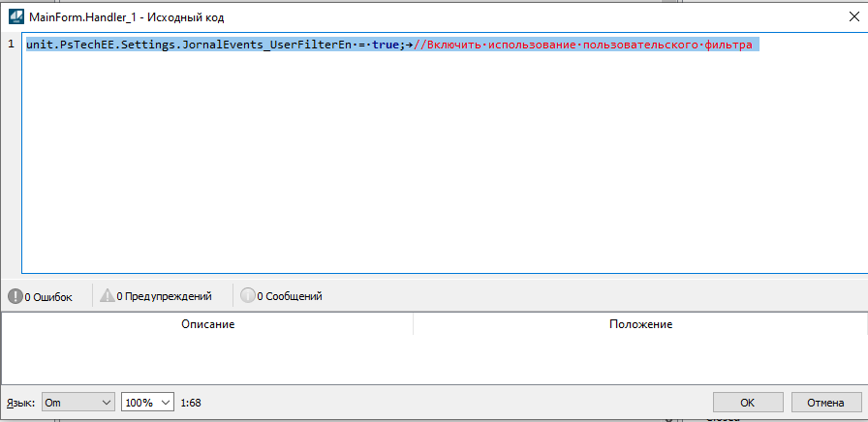Open the 100% zoom dropdown
Image resolution: width=868 pixels, height=422 pixels.
147,402
